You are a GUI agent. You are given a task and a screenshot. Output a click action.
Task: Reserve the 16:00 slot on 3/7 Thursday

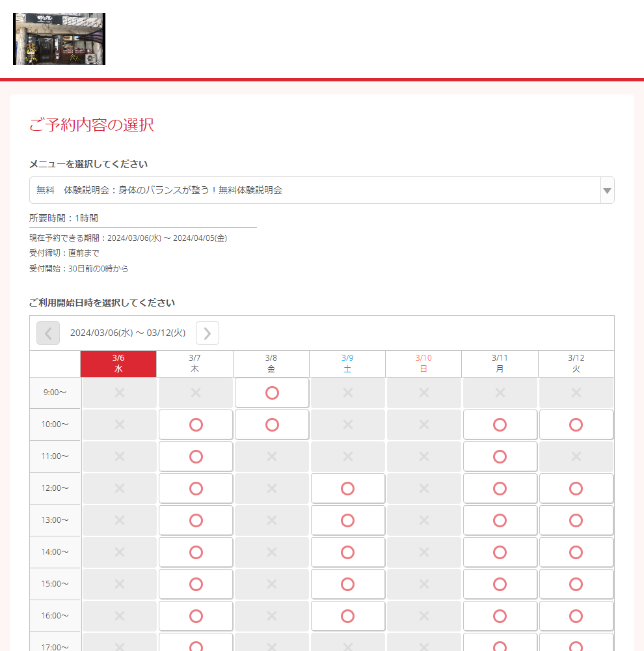tap(196, 616)
